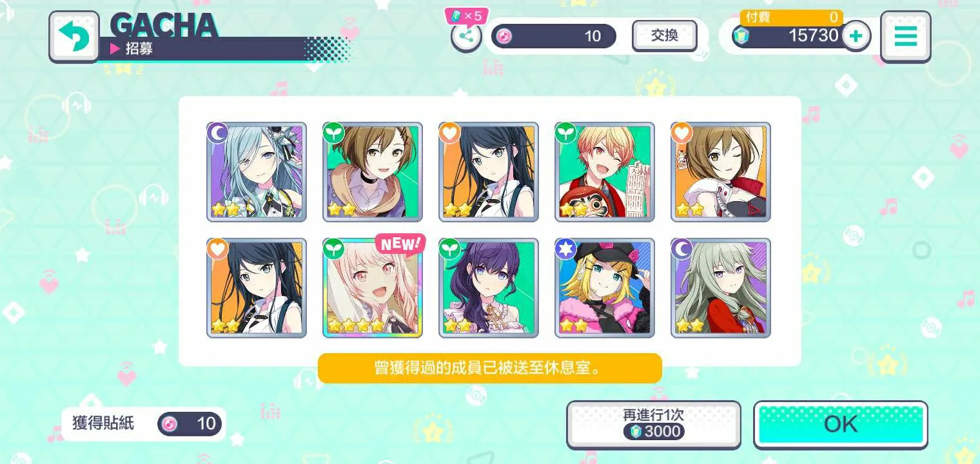Tap the pink sticker icon beside 交換
The height and width of the screenshot is (464, 980).
point(504,36)
